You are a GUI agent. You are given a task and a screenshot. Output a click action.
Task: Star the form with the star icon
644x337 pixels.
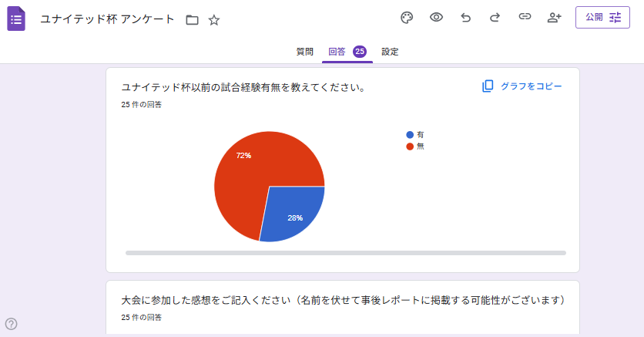pos(214,20)
